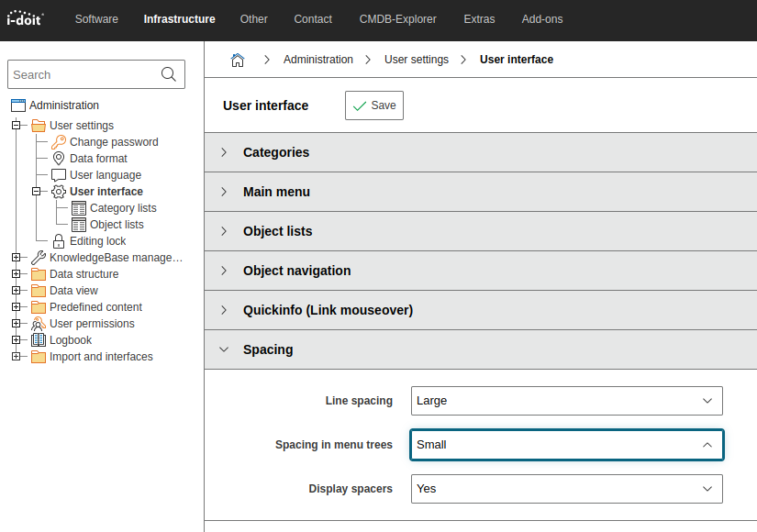Click the home icon in breadcrumb
757x532 pixels.
click(x=238, y=60)
